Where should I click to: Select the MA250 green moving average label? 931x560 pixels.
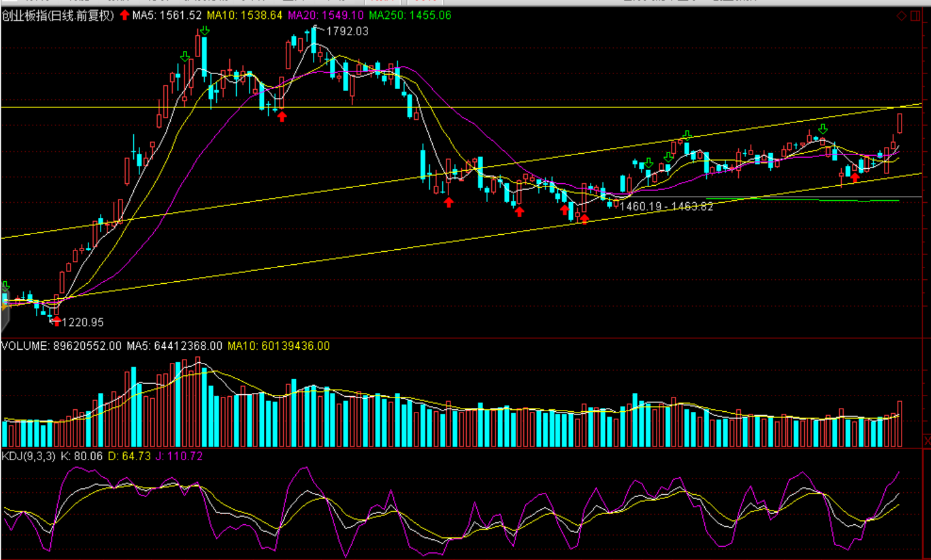[410, 15]
